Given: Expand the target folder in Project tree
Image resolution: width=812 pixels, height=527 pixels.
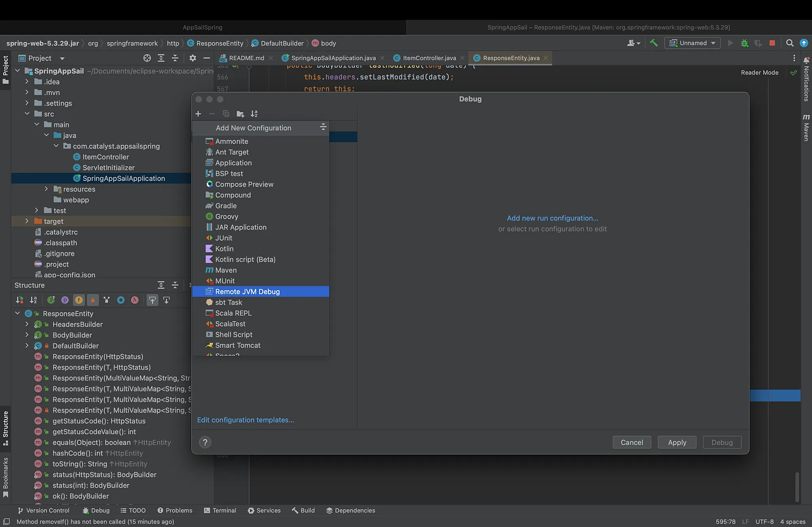Looking at the screenshot, I should pos(27,221).
